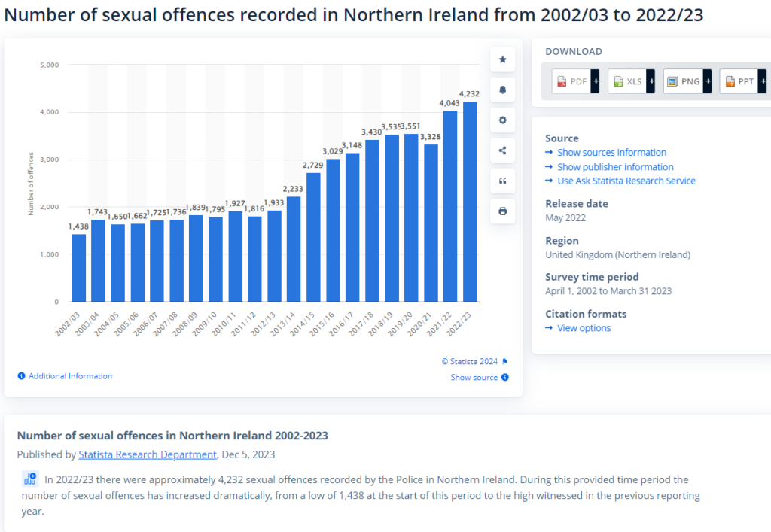Download chart as PDF
Viewport: 771px width, 532px height.
pos(571,81)
